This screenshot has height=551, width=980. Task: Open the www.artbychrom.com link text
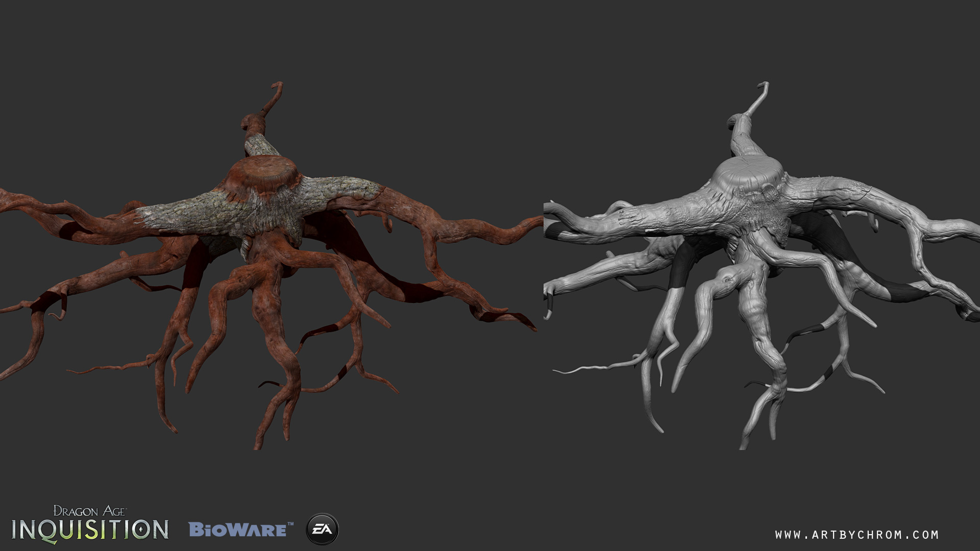click(x=856, y=535)
